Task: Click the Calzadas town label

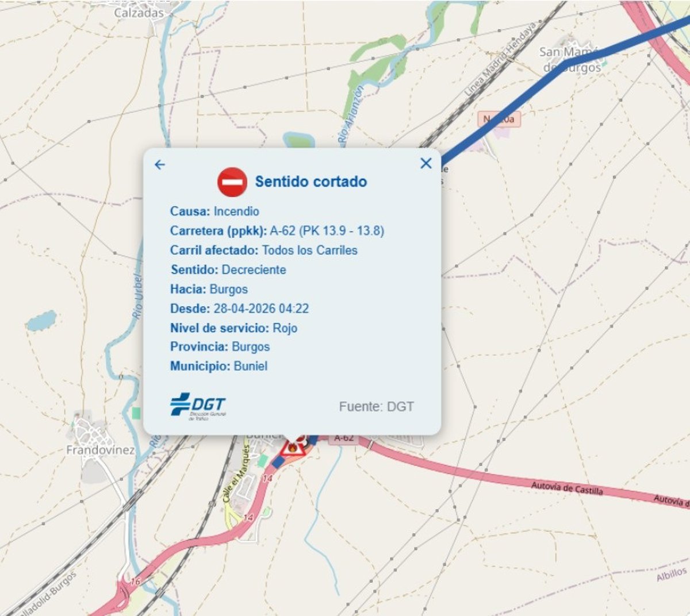Action: [139, 13]
